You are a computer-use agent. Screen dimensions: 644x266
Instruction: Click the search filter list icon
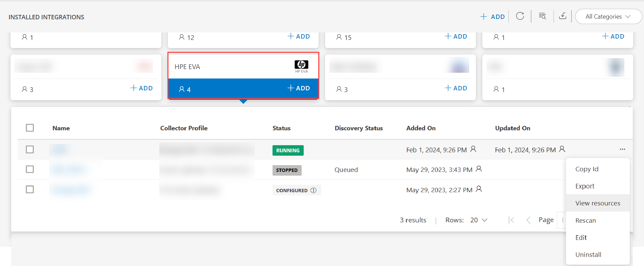click(542, 16)
